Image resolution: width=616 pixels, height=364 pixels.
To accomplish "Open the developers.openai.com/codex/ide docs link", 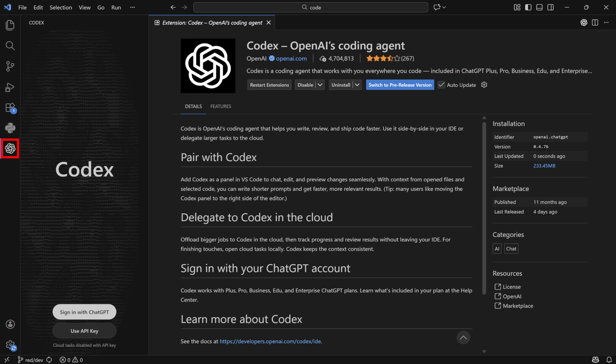I will click(270, 341).
